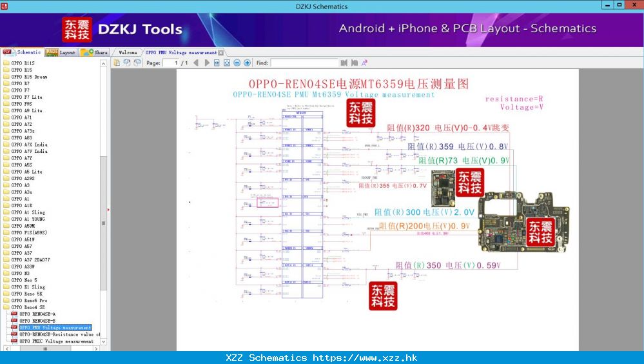Click the PDF icon of OPPO PMIC Voltage measurement

click(x=14, y=341)
